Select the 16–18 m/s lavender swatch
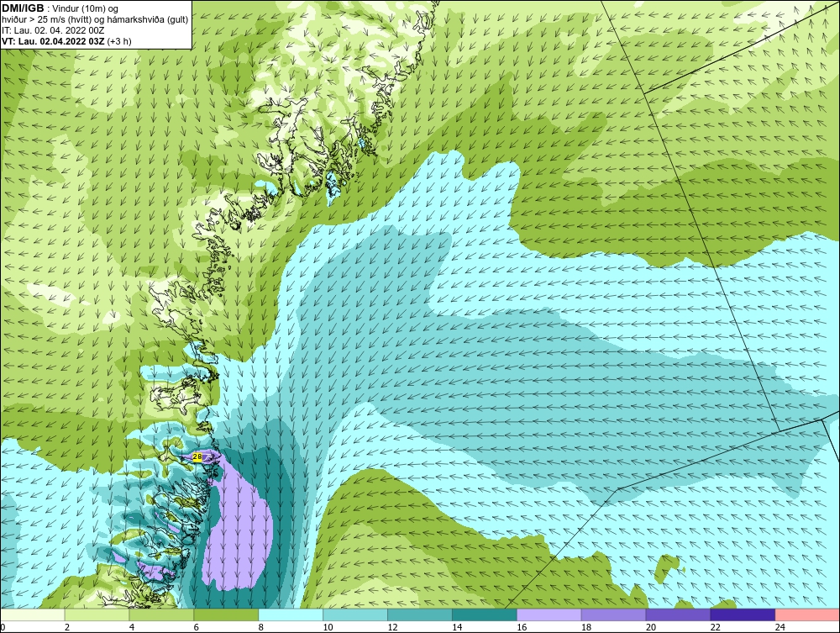Viewport: 840px width, 633px height. click(549, 615)
